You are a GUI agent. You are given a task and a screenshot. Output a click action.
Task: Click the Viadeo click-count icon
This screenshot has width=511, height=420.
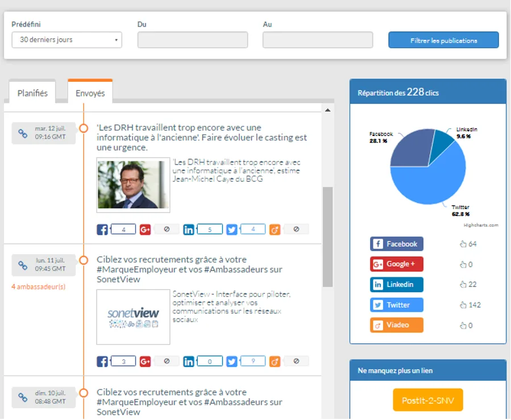click(463, 325)
